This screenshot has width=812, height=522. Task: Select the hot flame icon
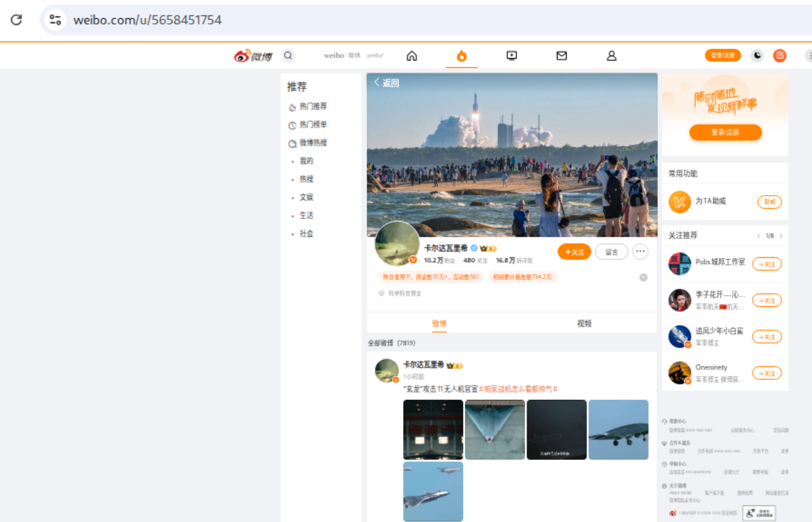(x=461, y=56)
